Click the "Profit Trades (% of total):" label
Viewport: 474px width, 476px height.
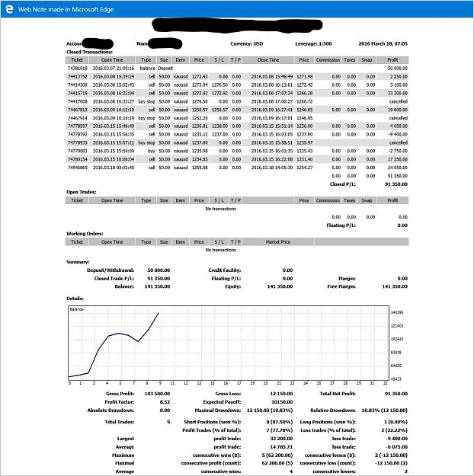(x=212, y=430)
